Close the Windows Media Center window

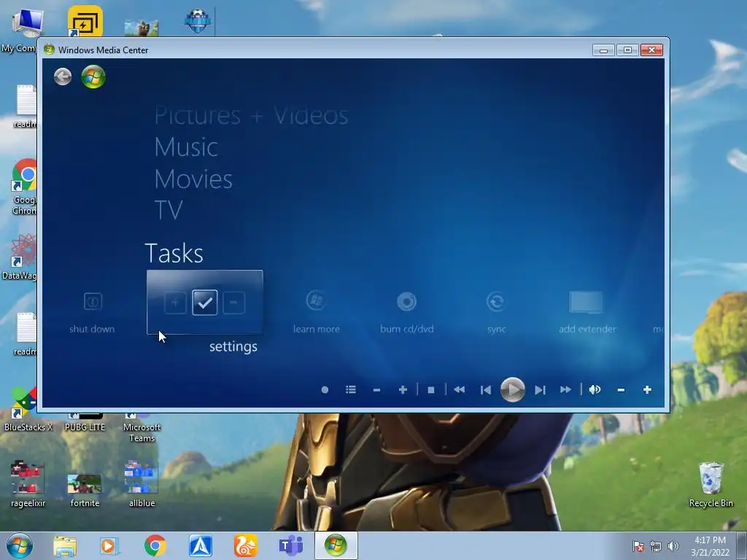(x=651, y=50)
